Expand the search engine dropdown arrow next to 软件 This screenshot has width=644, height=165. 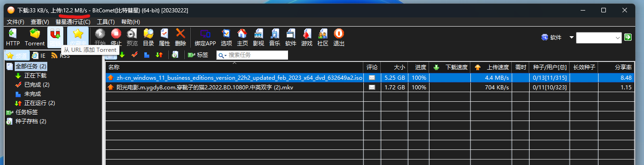[x=571, y=38]
